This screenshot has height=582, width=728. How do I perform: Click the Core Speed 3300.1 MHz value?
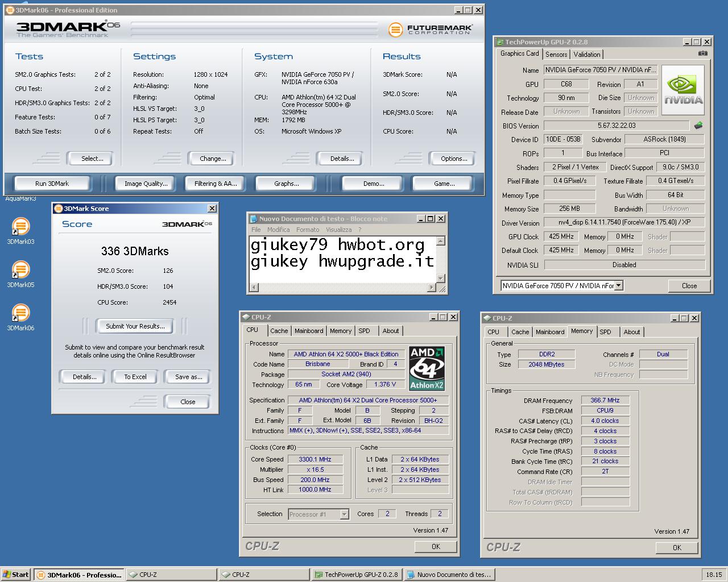(x=315, y=459)
